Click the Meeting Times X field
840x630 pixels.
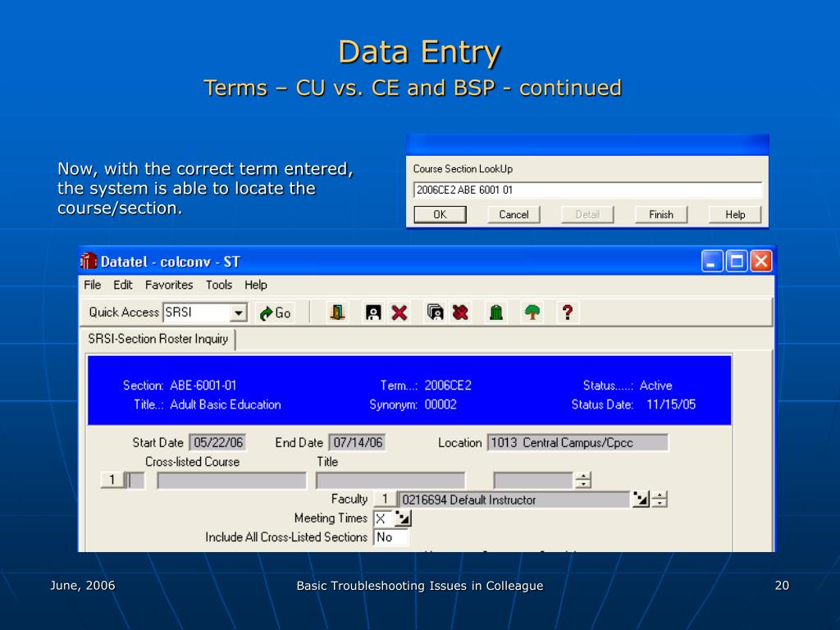[382, 518]
